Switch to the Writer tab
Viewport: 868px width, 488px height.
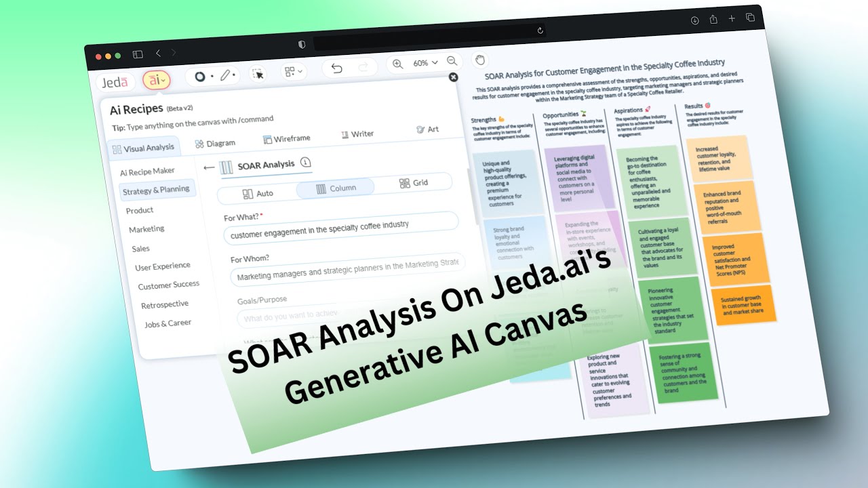[x=357, y=134]
